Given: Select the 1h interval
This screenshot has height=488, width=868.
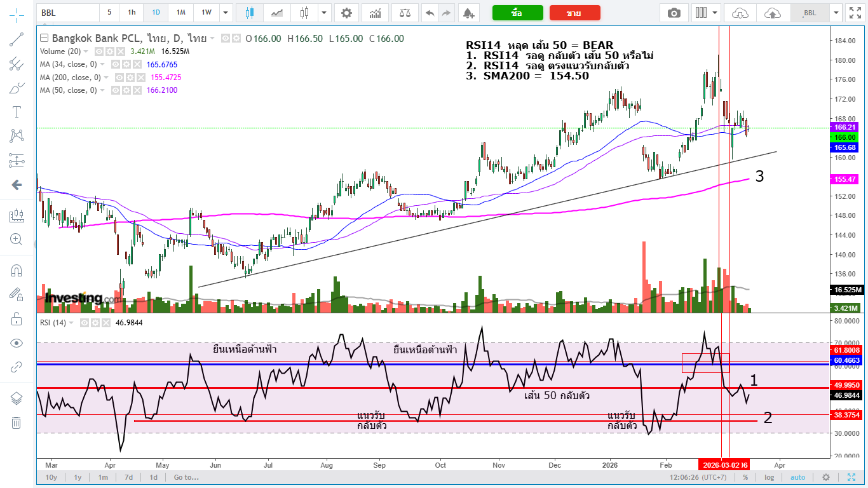Looking at the screenshot, I should (132, 12).
